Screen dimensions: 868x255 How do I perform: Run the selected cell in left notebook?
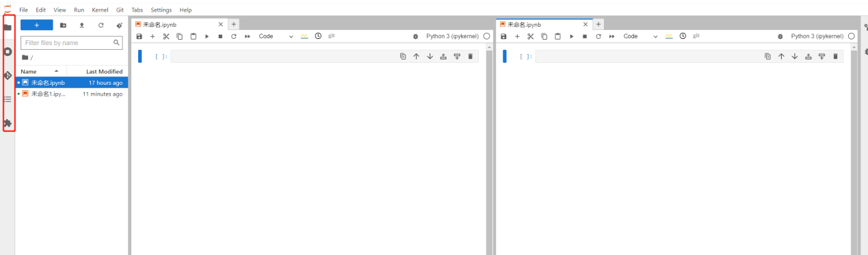click(207, 36)
